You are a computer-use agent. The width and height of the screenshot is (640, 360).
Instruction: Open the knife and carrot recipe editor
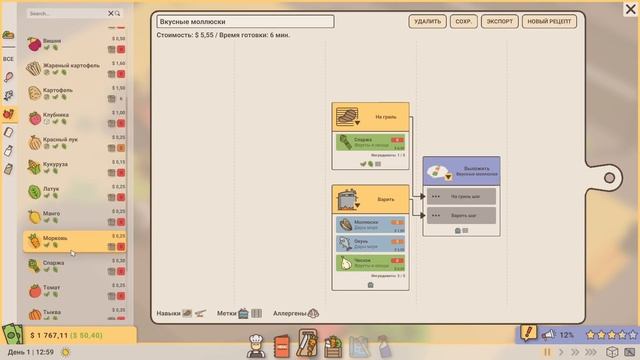[308, 344]
